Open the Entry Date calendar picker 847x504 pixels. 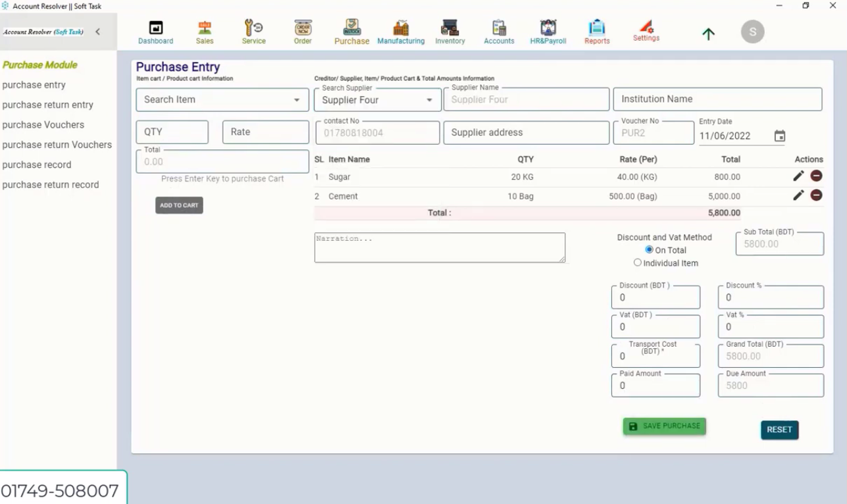point(780,136)
